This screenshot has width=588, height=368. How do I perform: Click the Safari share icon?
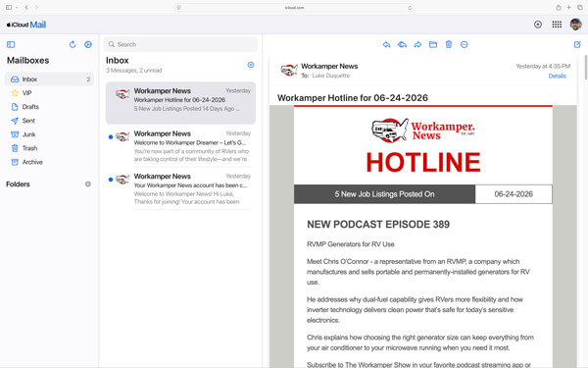pos(559,7)
